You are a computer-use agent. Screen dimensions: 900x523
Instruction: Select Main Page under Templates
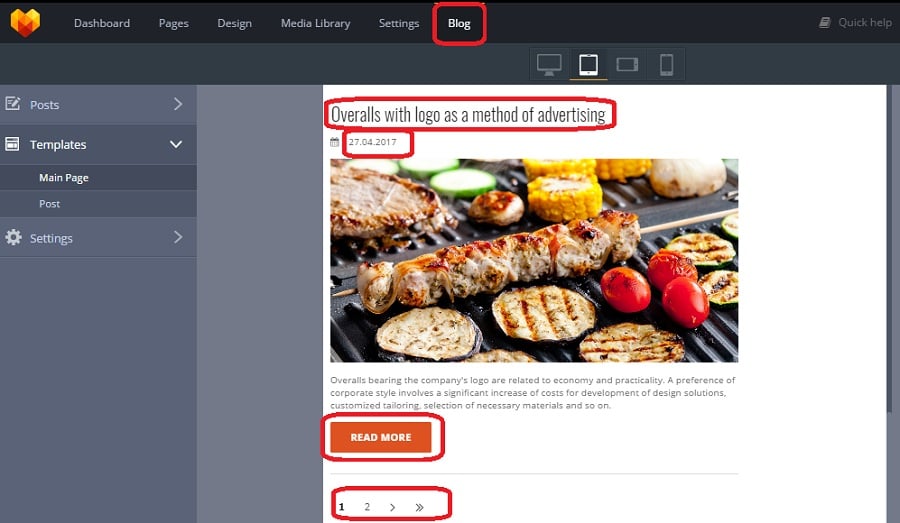(64, 178)
